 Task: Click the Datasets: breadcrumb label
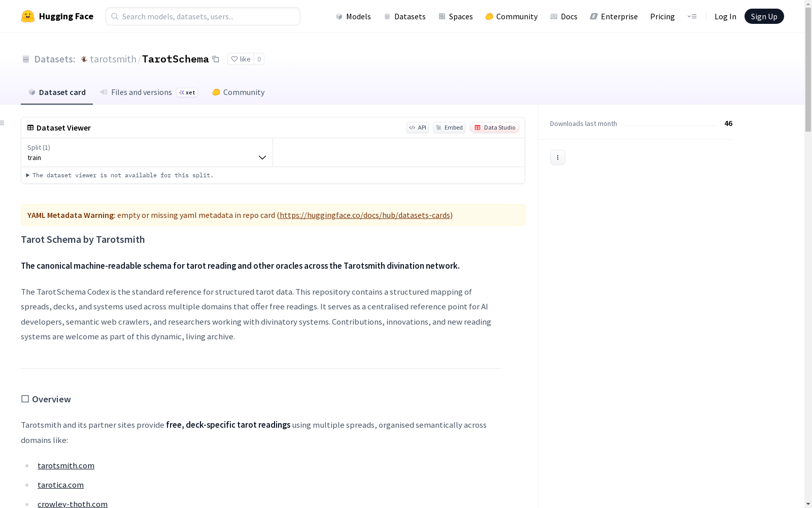[x=55, y=59]
